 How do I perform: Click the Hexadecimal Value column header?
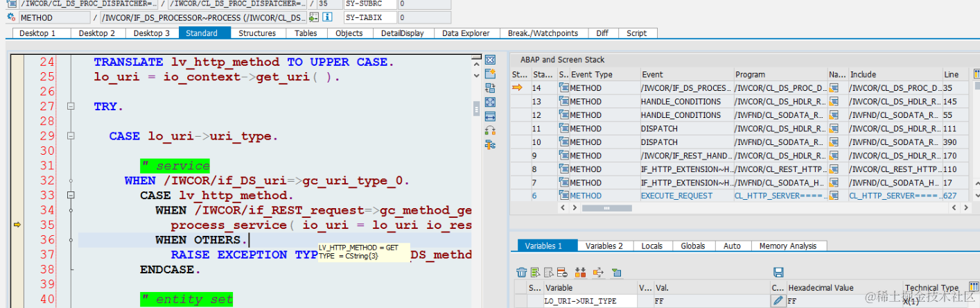[x=843, y=288]
